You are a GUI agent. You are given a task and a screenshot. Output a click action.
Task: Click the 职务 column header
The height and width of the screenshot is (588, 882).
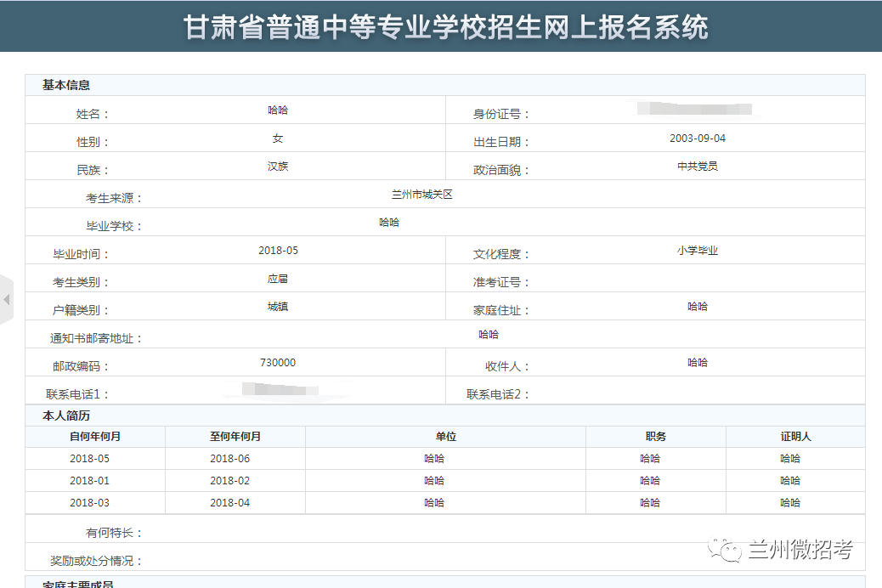pos(655,437)
